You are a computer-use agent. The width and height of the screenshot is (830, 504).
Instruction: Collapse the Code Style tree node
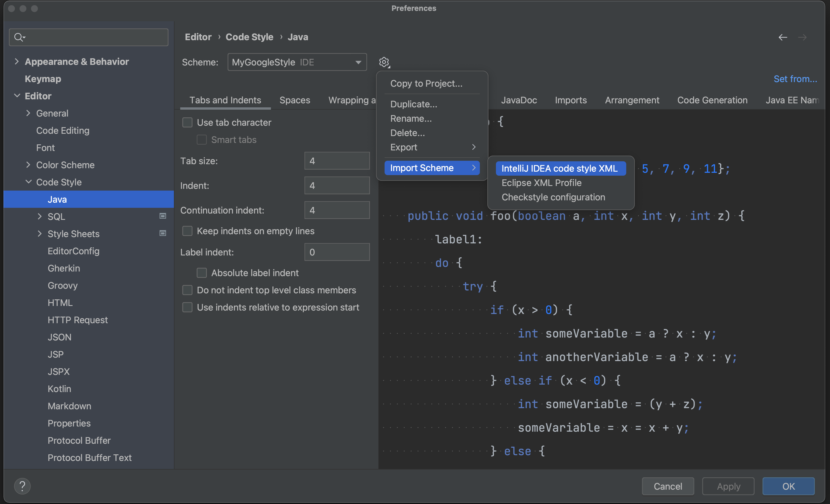pos(29,182)
